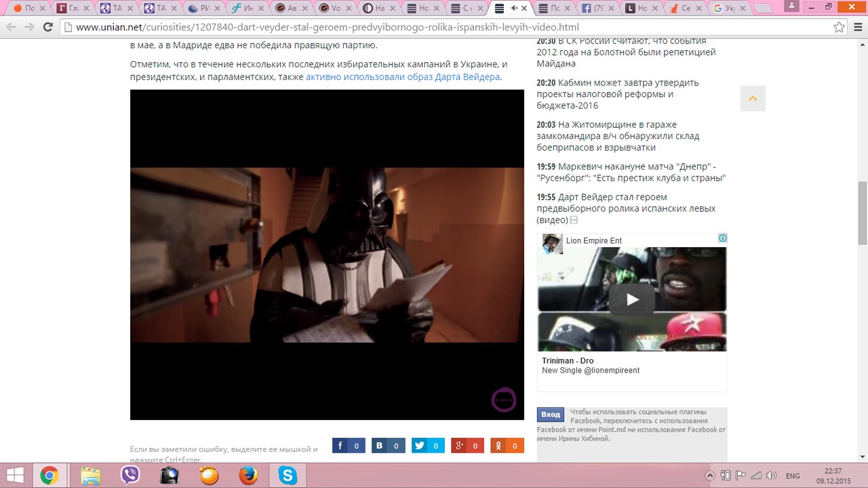Share article on VKontakte
This screenshot has height=488, width=868.
click(389, 446)
